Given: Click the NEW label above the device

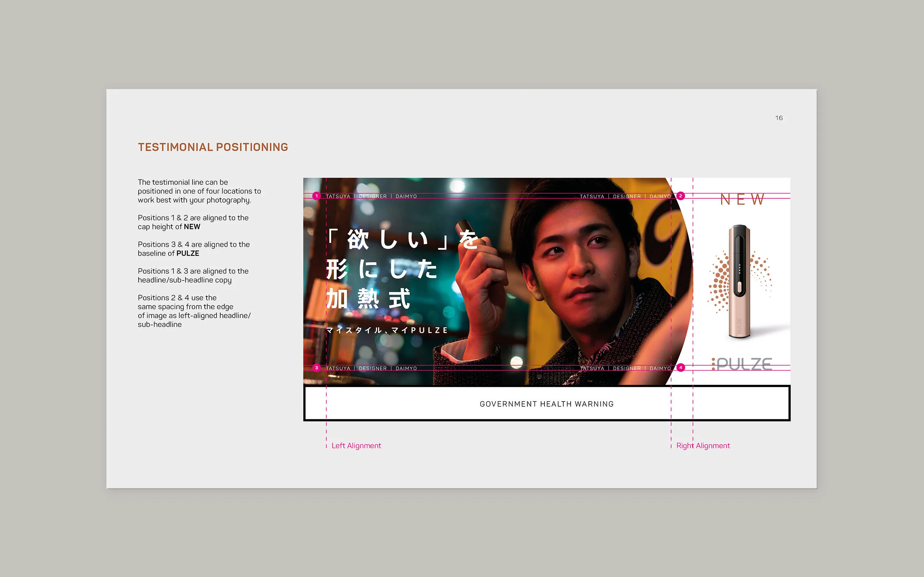Looking at the screenshot, I should coord(742,199).
